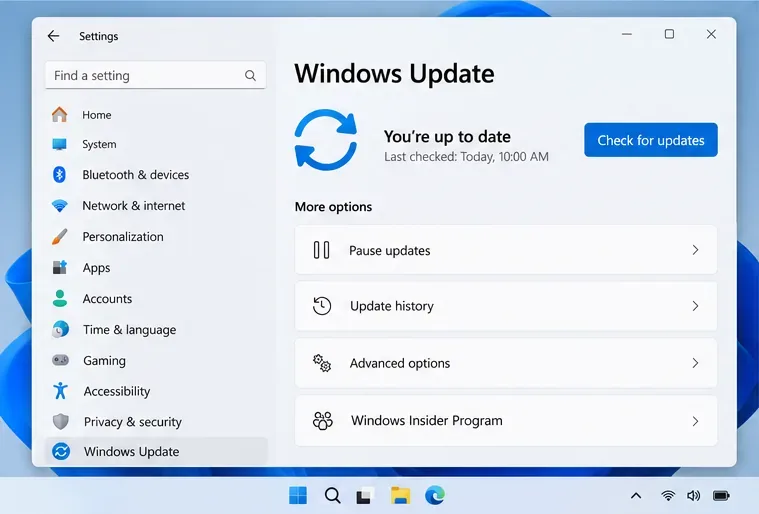Click the Windows Insider Program label

pyautogui.click(x=426, y=421)
